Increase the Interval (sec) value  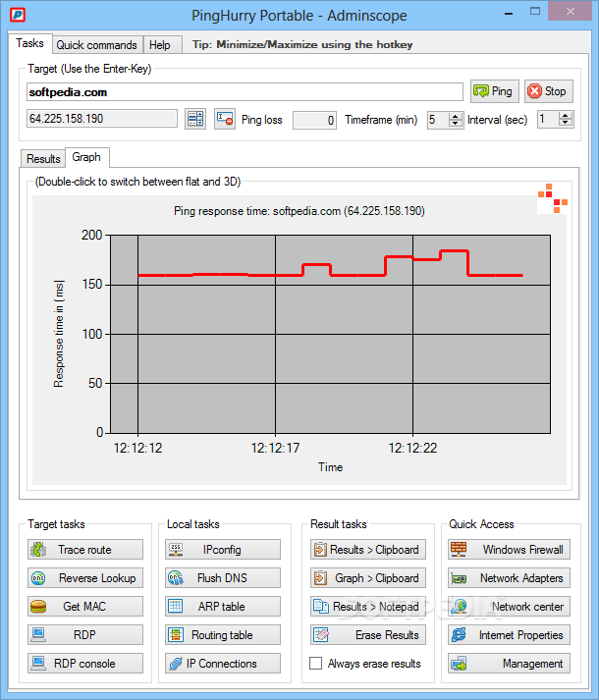(x=566, y=116)
